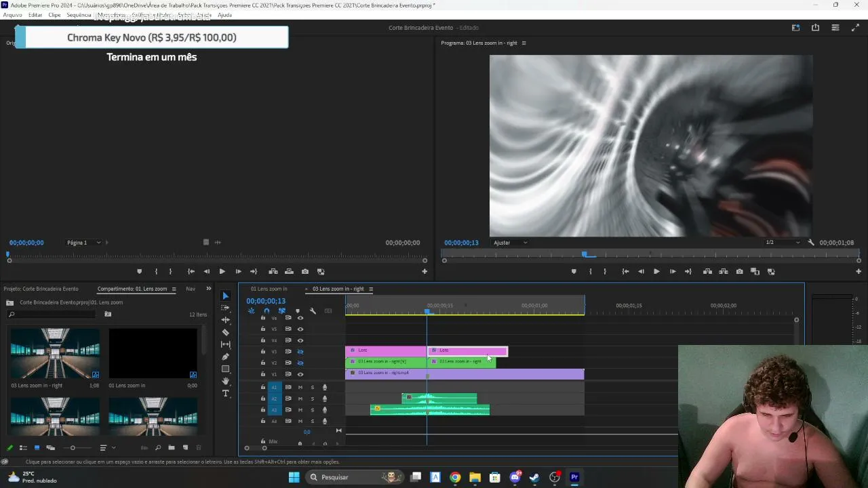
Task: Go to Out point in Program Monitor
Action: click(x=688, y=271)
